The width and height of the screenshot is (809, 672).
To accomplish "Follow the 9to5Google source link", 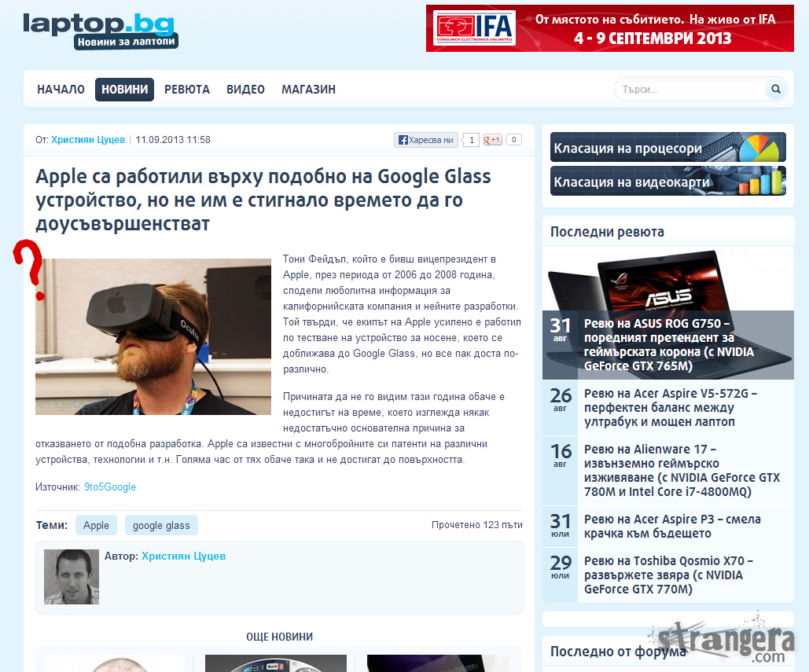I will [110, 487].
